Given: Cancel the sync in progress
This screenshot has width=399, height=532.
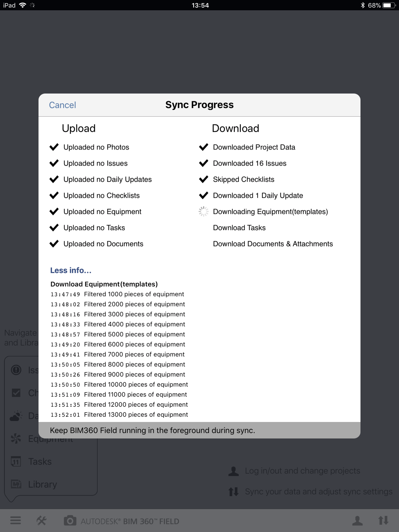Looking at the screenshot, I should pyautogui.click(x=62, y=105).
